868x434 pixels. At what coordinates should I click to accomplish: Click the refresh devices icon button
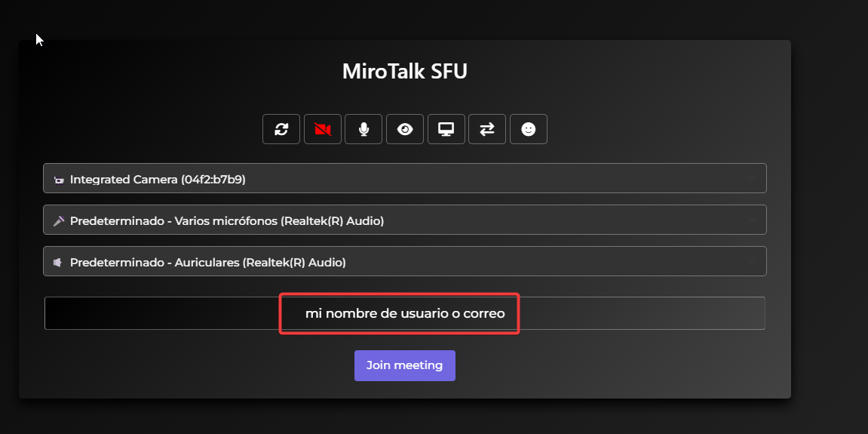click(281, 129)
